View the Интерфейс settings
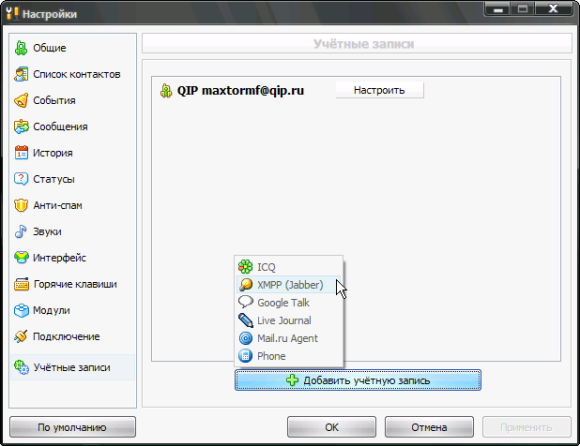This screenshot has height=446, width=580. [x=72, y=258]
